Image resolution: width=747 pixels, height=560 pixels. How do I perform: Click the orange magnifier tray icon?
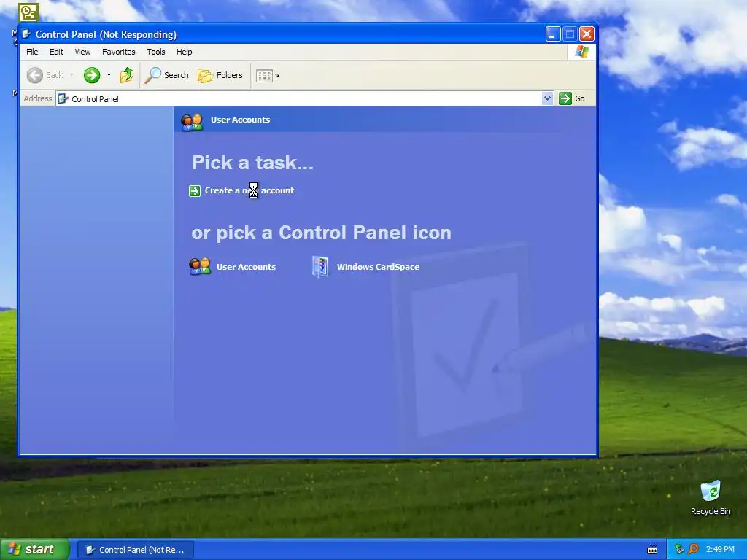(693, 549)
